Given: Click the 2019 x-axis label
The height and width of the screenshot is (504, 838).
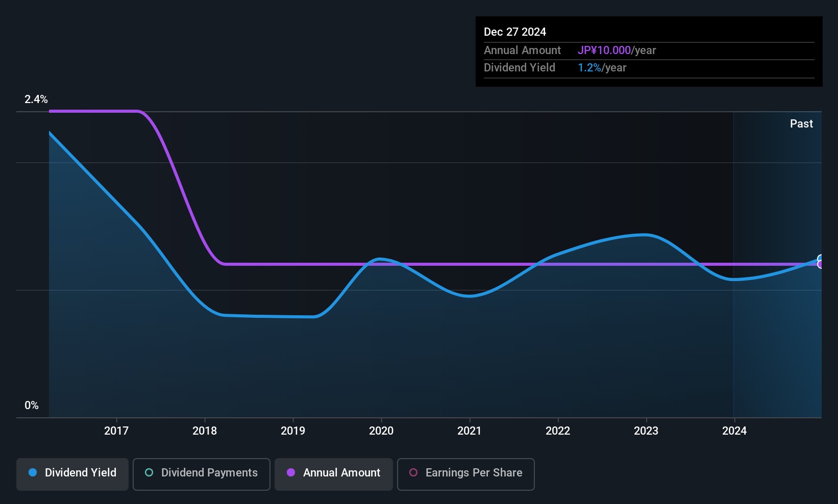Looking at the screenshot, I should (x=293, y=431).
